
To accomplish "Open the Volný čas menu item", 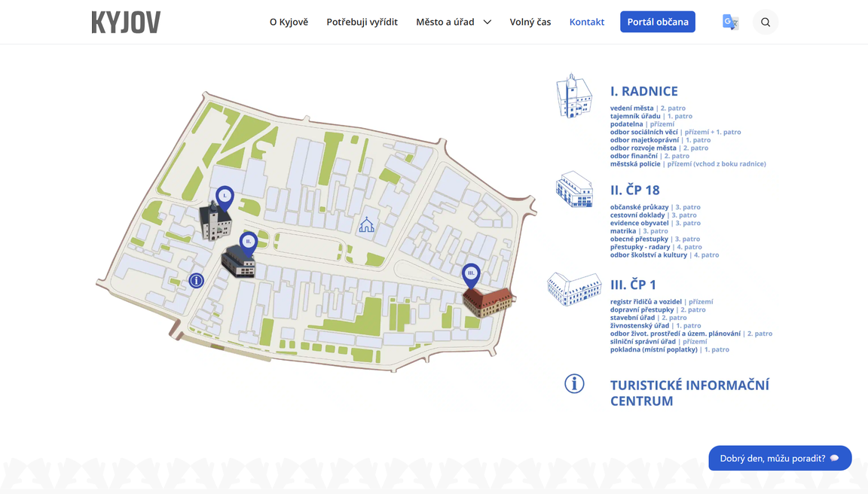I will click(x=530, y=22).
